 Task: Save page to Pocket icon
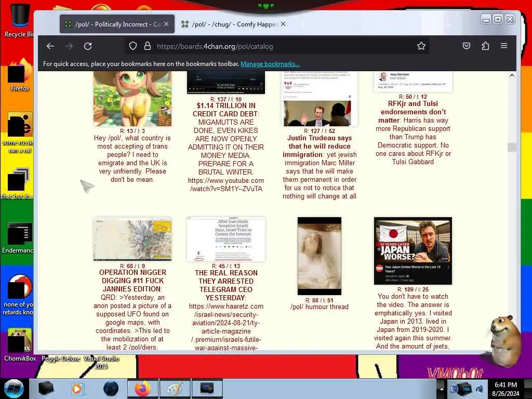click(x=467, y=46)
